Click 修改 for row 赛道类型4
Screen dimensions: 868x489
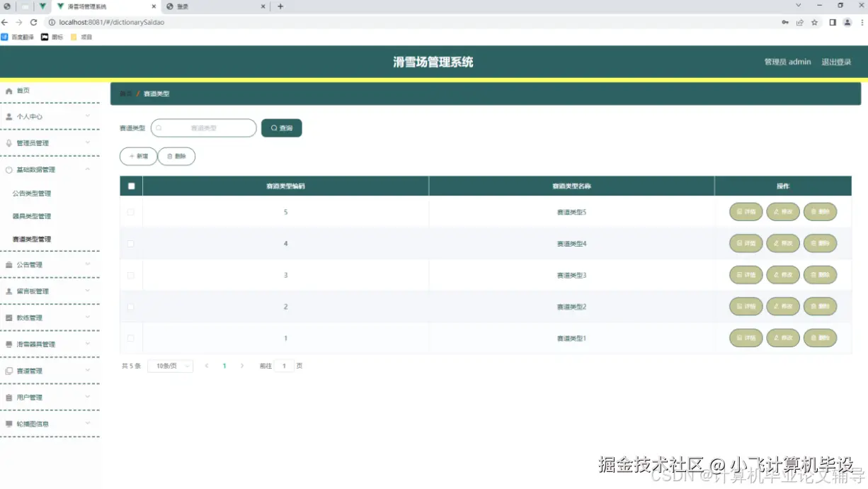pyautogui.click(x=783, y=243)
